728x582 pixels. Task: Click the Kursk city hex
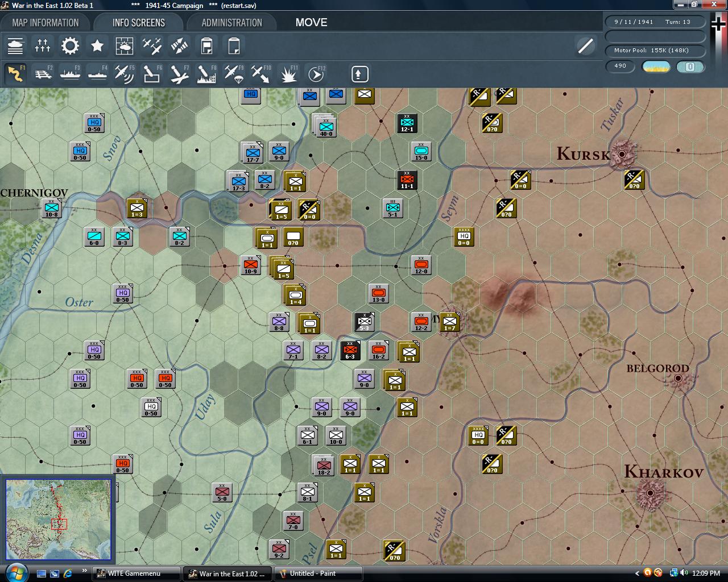point(622,153)
